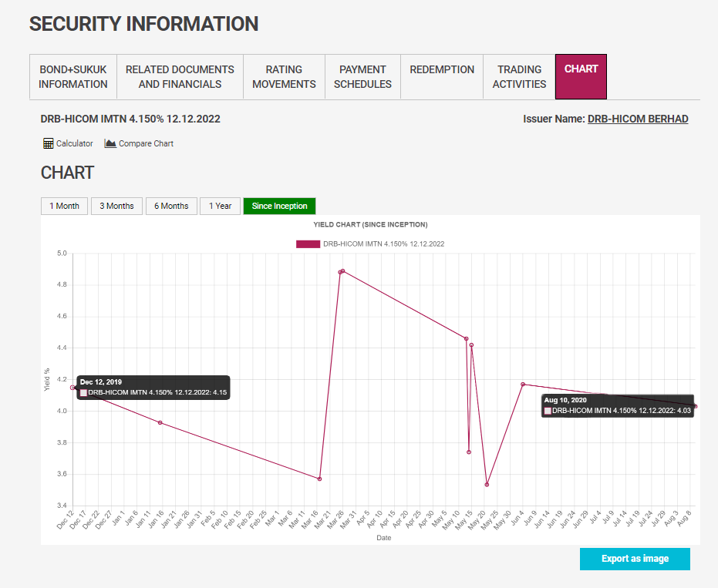Select the Redemption tab
The image size is (718, 588).
click(442, 77)
